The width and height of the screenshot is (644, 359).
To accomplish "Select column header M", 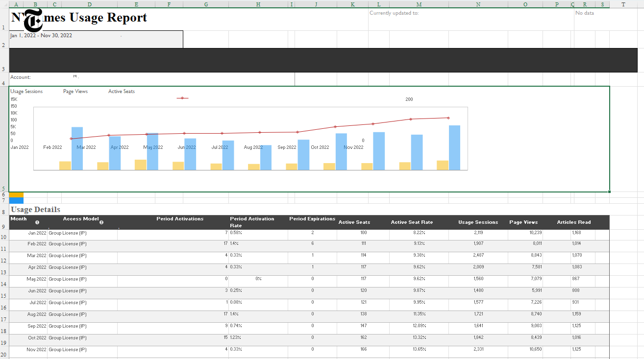I will (419, 4).
